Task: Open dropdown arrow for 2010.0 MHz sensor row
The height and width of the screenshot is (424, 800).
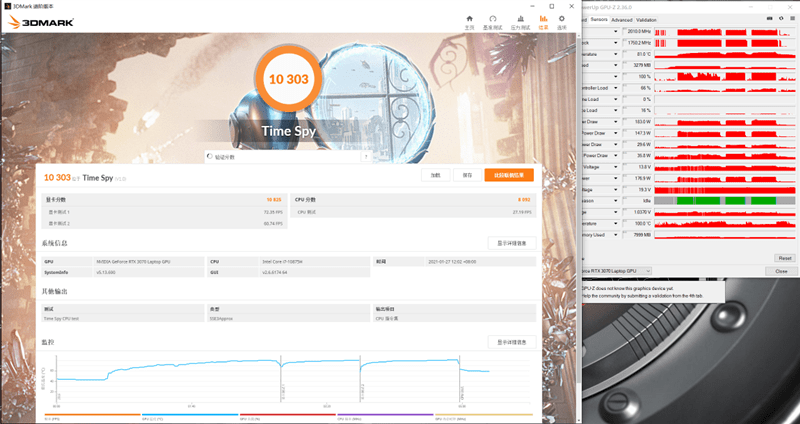Action: (x=616, y=32)
